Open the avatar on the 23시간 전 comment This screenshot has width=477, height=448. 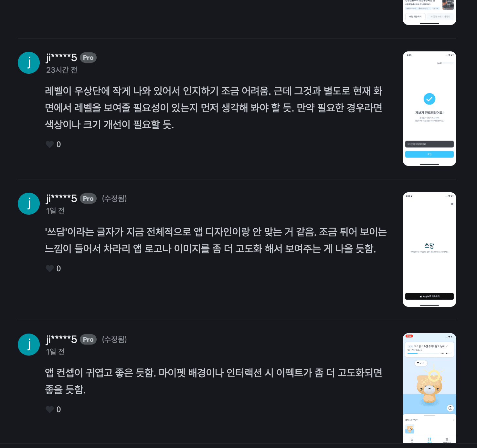29,63
